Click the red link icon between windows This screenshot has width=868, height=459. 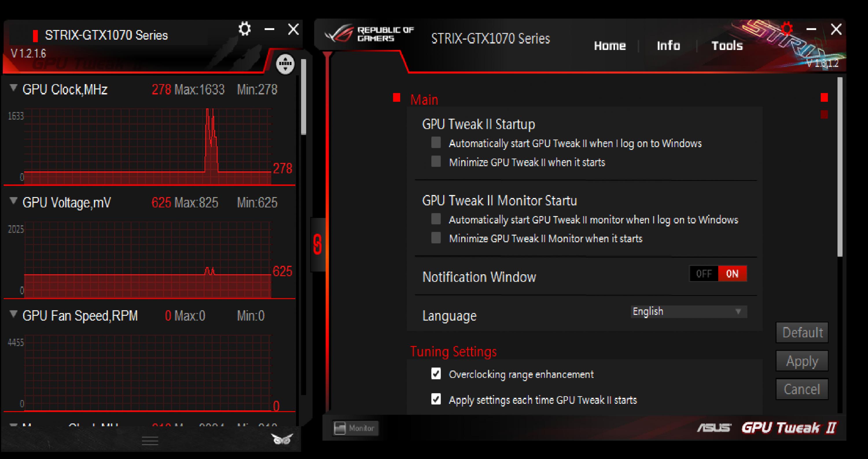pyautogui.click(x=317, y=244)
